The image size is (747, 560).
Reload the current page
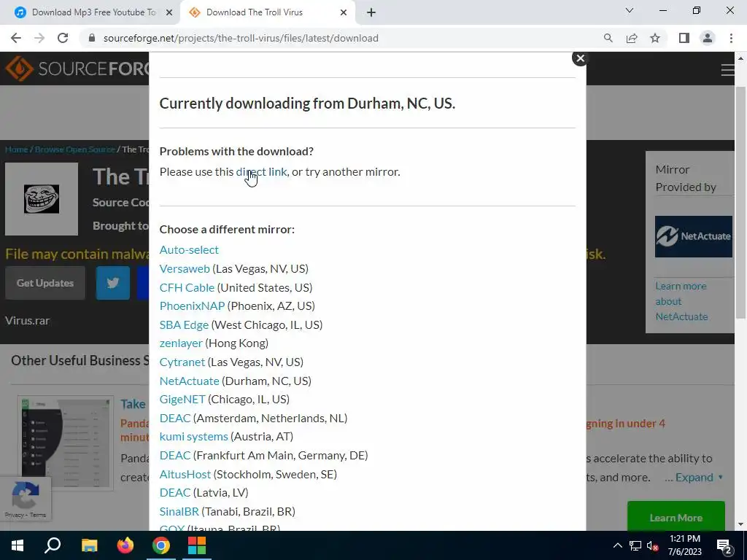point(63,38)
